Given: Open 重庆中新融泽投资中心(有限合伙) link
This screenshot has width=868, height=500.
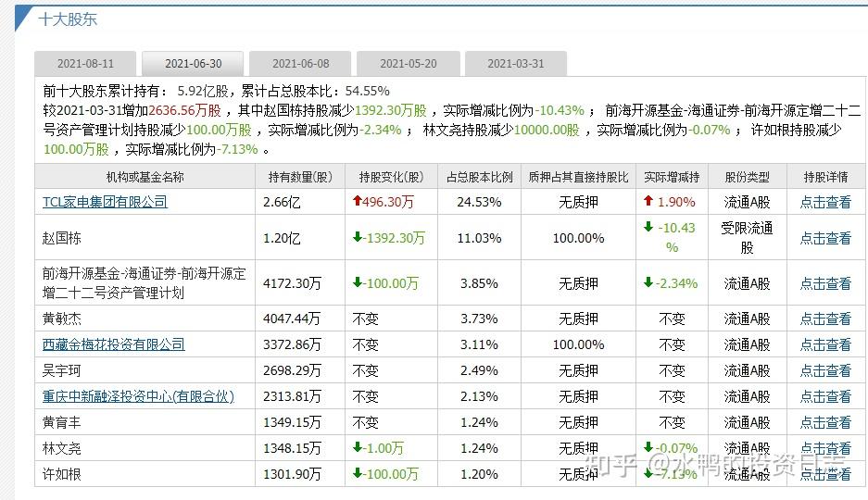Looking at the screenshot, I should (x=138, y=396).
